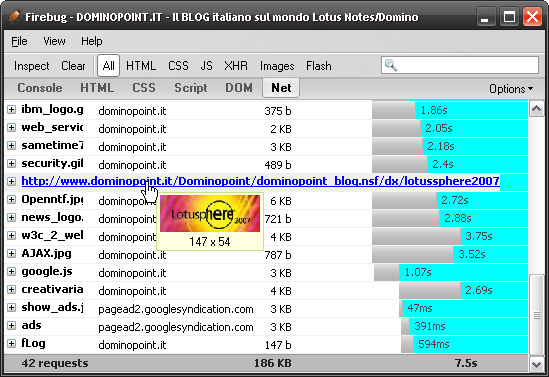Expand the ads request row
549x377 pixels.
coord(11,326)
